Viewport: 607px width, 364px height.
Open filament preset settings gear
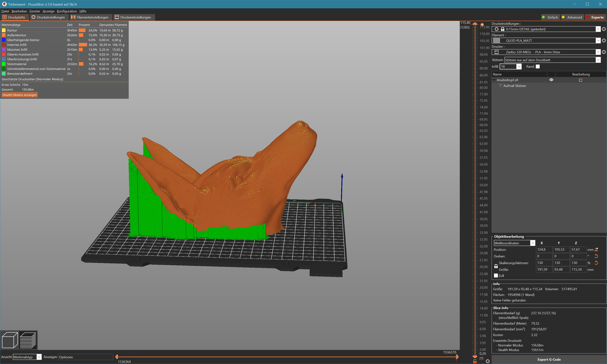[604, 41]
